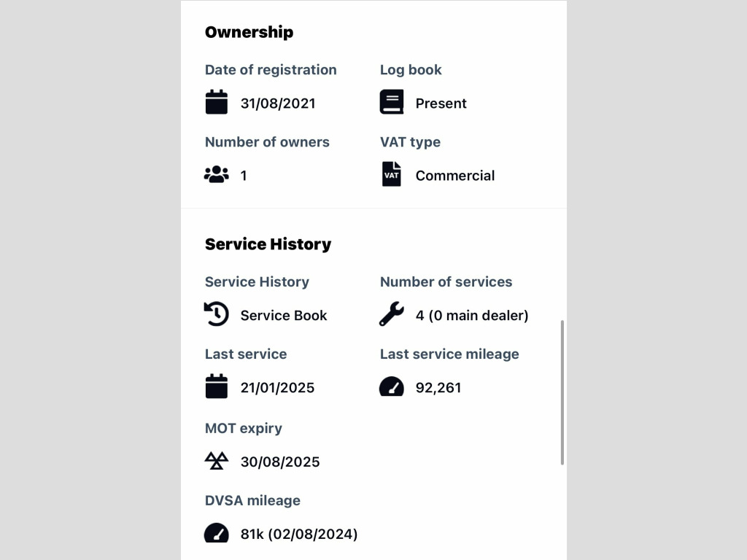Click the 81k (02/08/2024) value
Screen dimensions: 747x560
(x=298, y=534)
